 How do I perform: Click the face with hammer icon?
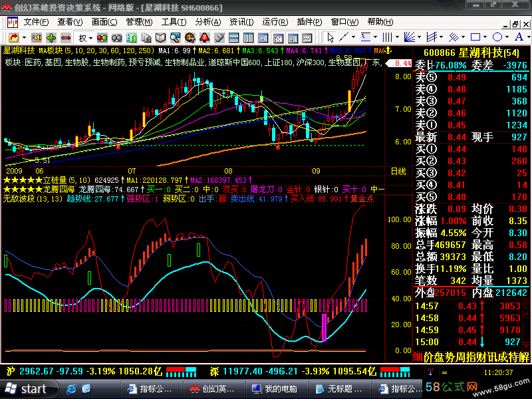tap(190, 37)
